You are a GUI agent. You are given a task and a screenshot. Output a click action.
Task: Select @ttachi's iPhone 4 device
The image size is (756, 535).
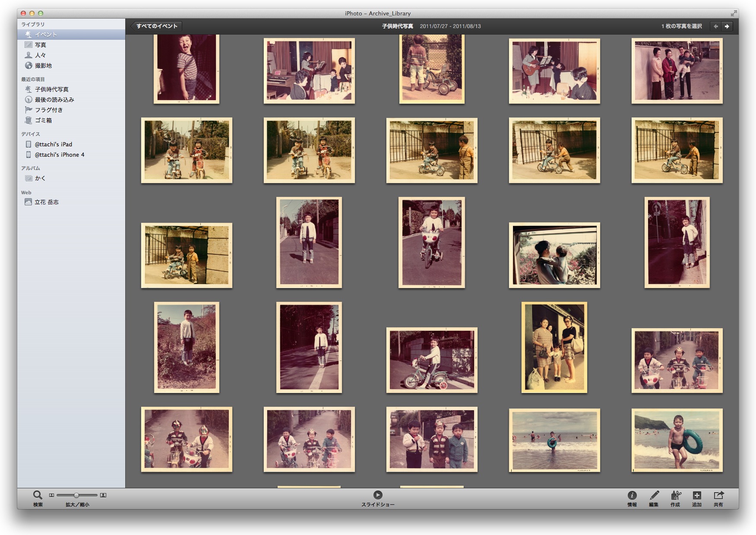tap(59, 155)
